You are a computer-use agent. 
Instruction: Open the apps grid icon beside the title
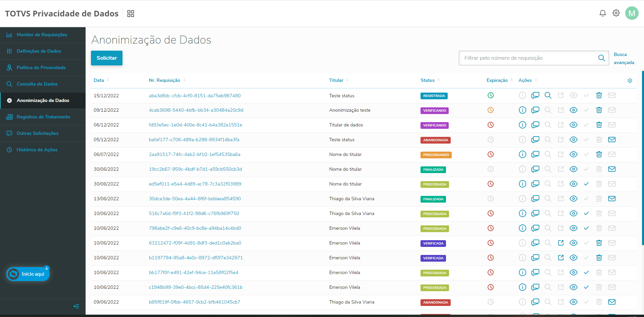click(131, 13)
